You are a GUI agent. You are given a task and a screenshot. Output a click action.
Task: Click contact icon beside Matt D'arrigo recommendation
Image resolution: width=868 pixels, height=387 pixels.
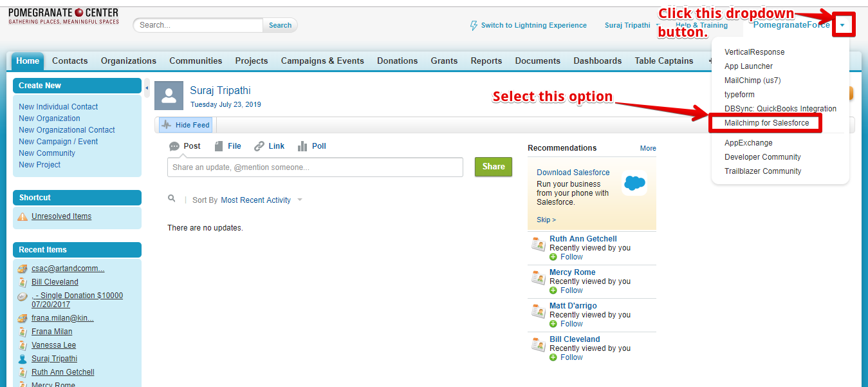pyautogui.click(x=539, y=311)
